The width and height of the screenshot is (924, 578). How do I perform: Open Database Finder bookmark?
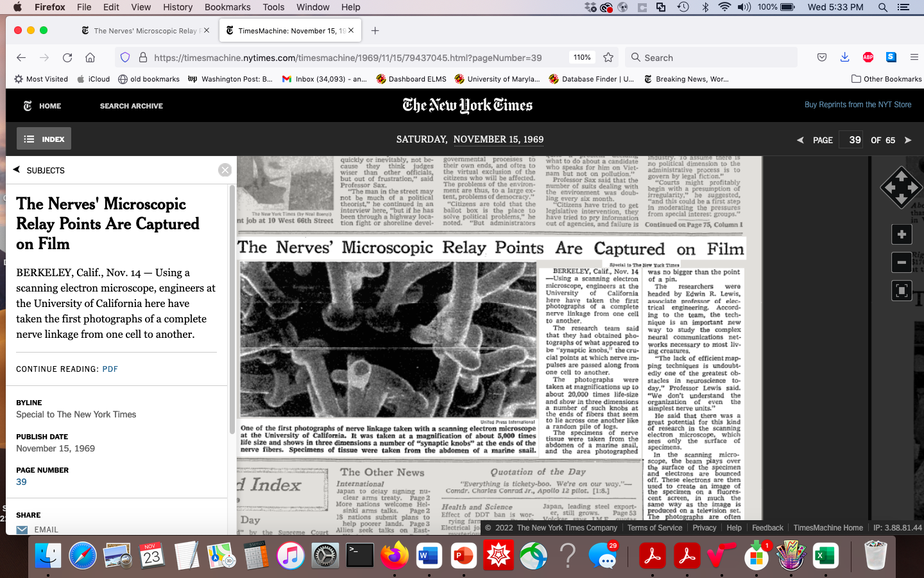pyautogui.click(x=591, y=79)
